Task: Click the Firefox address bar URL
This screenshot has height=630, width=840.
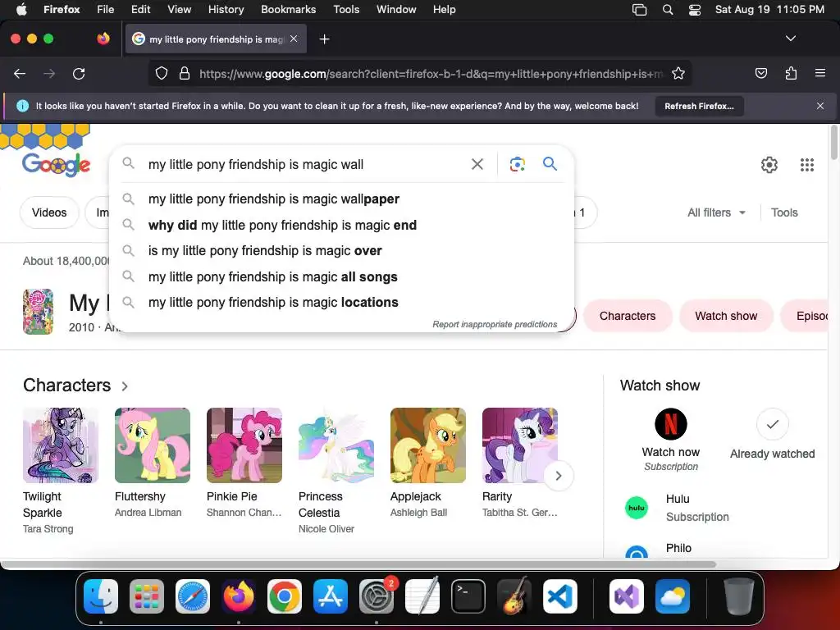Action: click(x=431, y=74)
